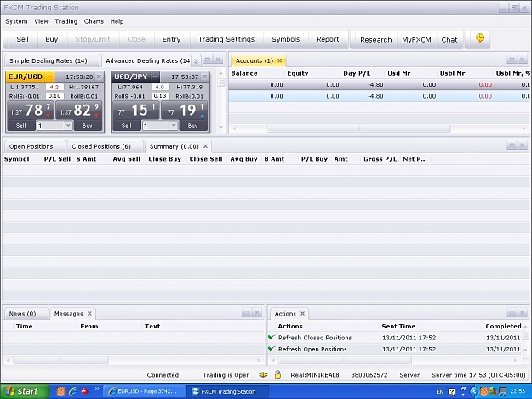Open USD/JPY symbol dropdown arrow

tap(155, 77)
